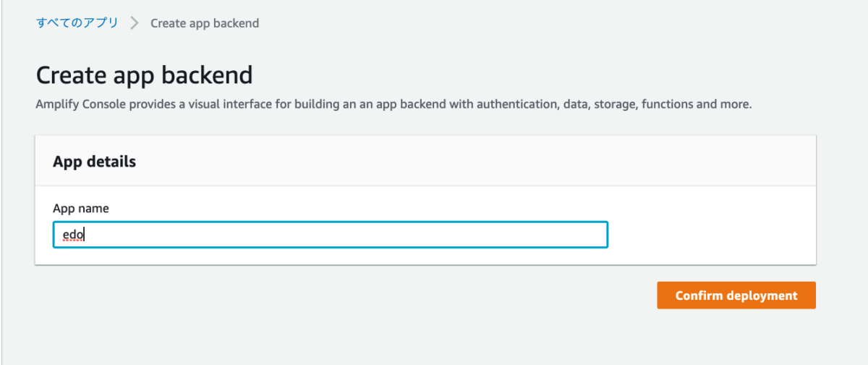Click blank space left of Confirm deployment
The width and height of the screenshot is (868, 365).
pyautogui.click(x=434, y=295)
